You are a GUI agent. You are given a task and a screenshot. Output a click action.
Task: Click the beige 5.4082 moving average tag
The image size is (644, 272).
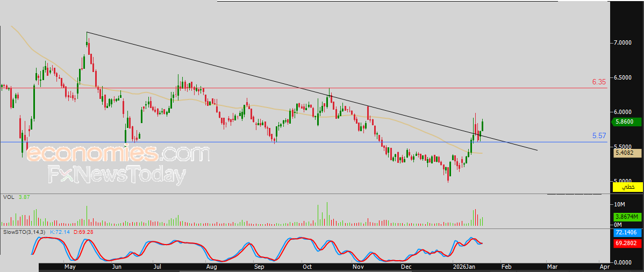click(x=626, y=153)
